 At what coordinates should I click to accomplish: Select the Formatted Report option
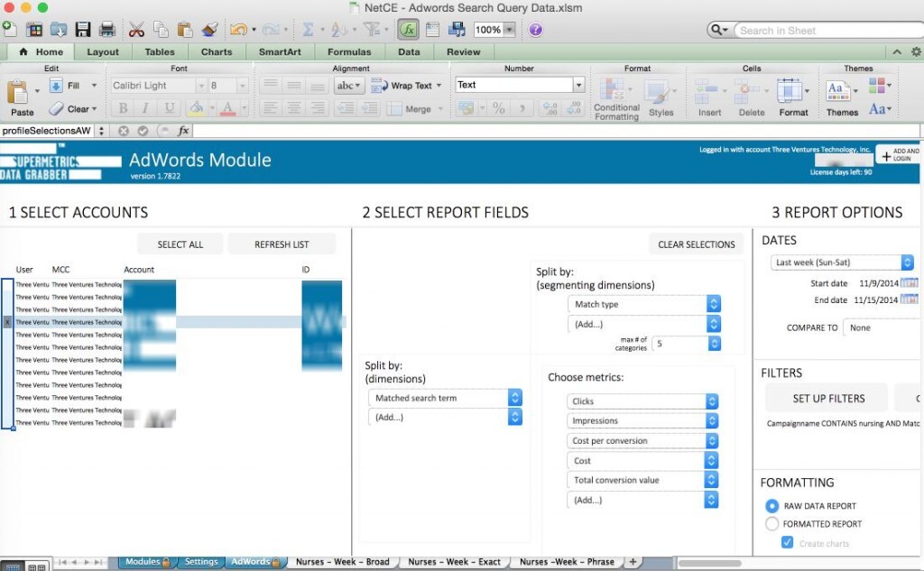pos(772,524)
